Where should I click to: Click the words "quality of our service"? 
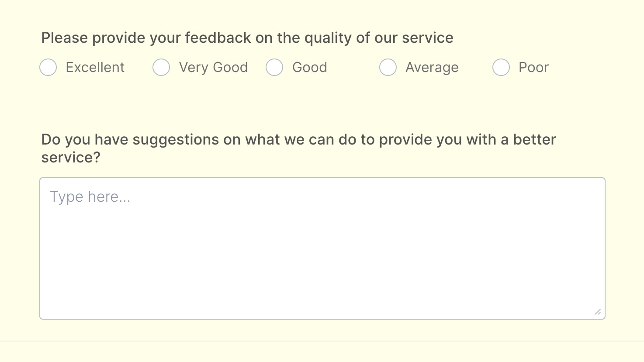click(x=379, y=38)
